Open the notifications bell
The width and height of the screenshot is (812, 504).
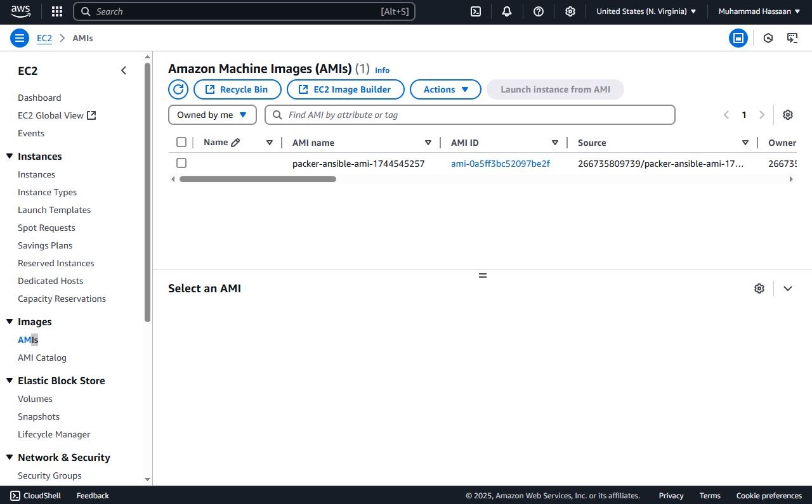(x=507, y=11)
